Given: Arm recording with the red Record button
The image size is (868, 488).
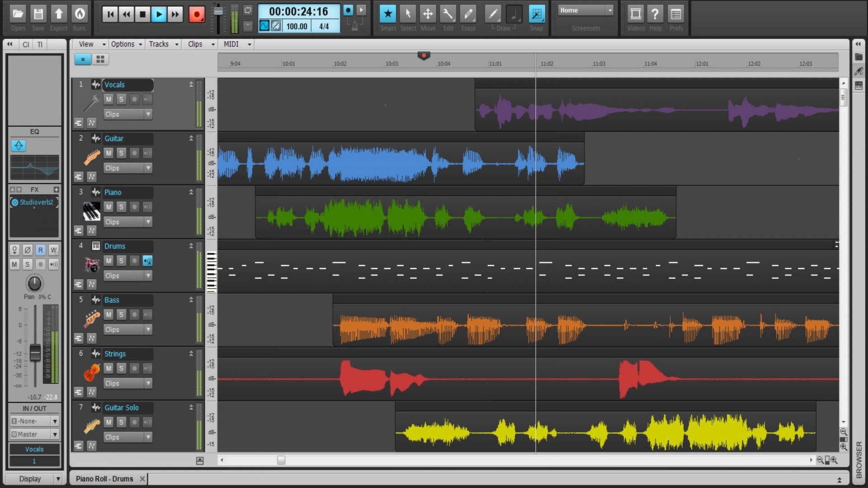Looking at the screenshot, I should coord(197,14).
